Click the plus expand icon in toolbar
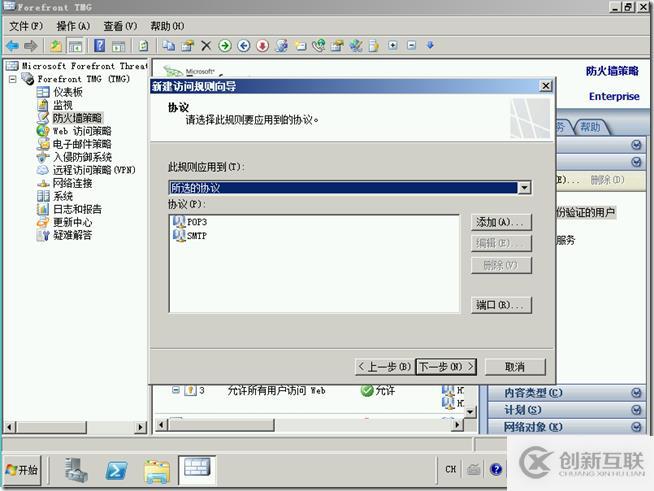654x491 pixels. [392, 45]
